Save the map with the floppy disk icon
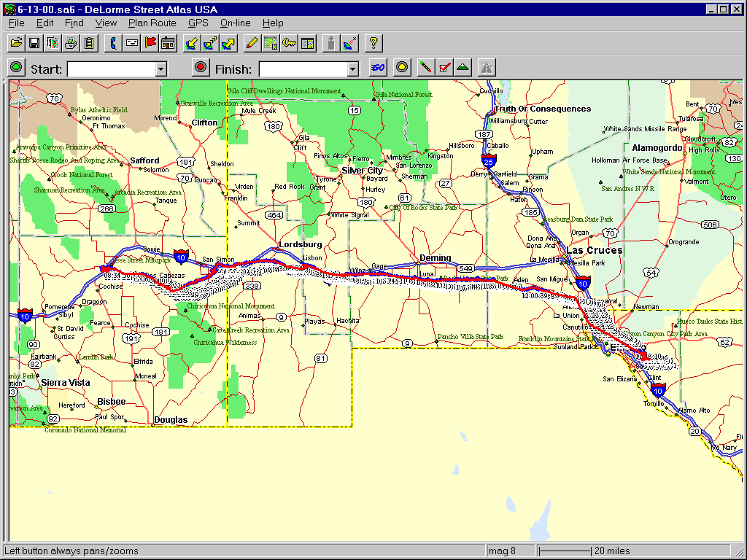 point(34,43)
